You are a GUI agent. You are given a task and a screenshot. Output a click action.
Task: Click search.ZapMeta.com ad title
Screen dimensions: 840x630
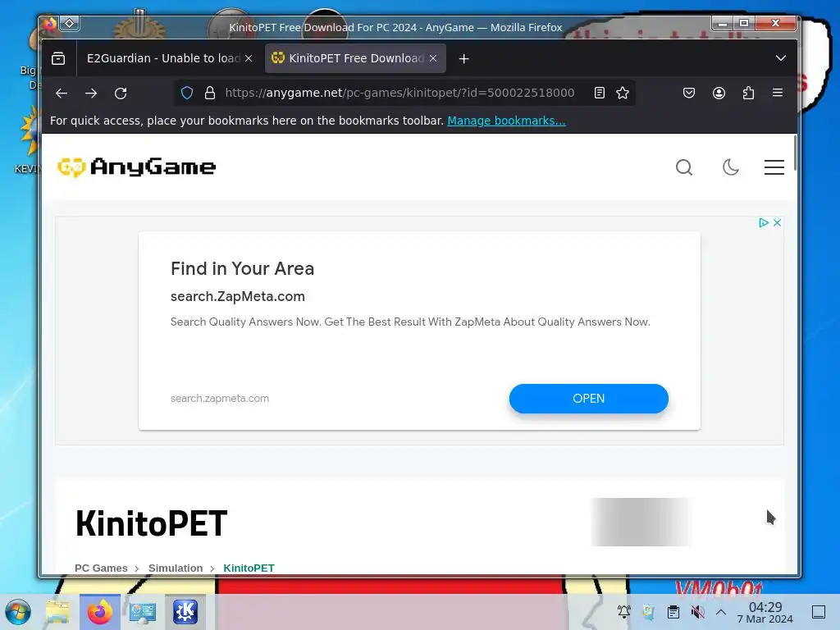[237, 296]
